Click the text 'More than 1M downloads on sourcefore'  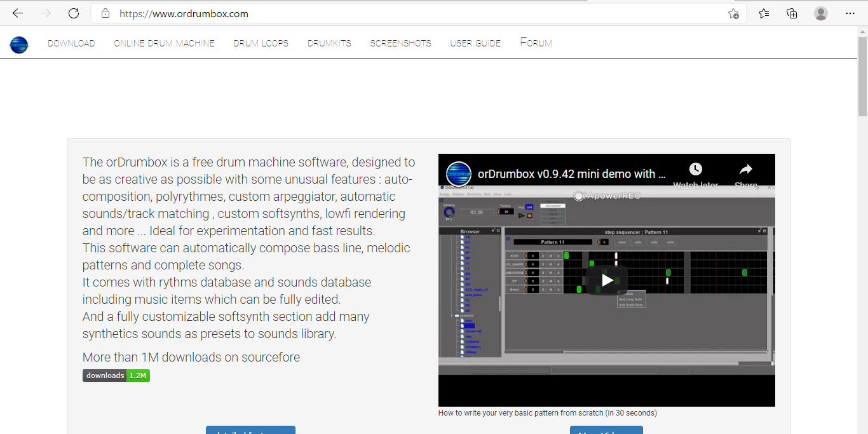191,357
